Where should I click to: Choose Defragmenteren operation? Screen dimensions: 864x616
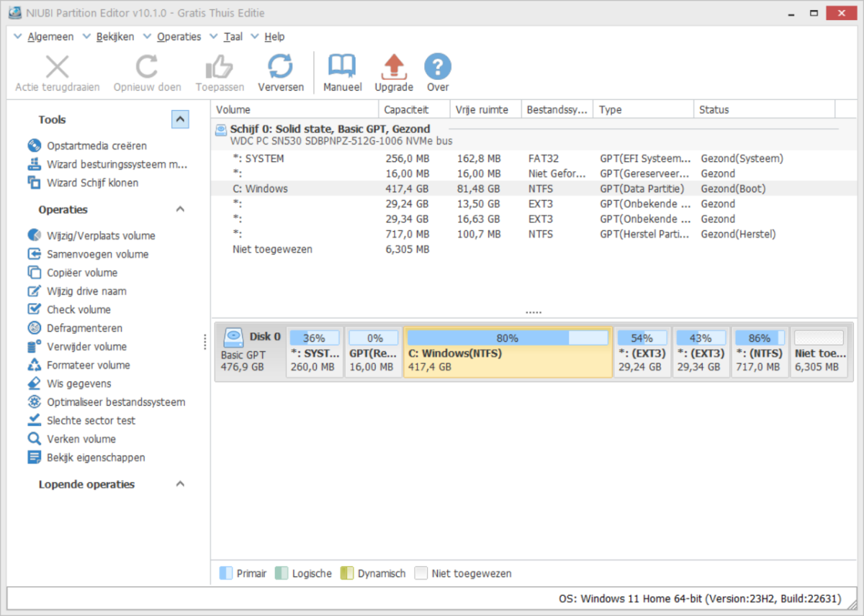[84, 328]
